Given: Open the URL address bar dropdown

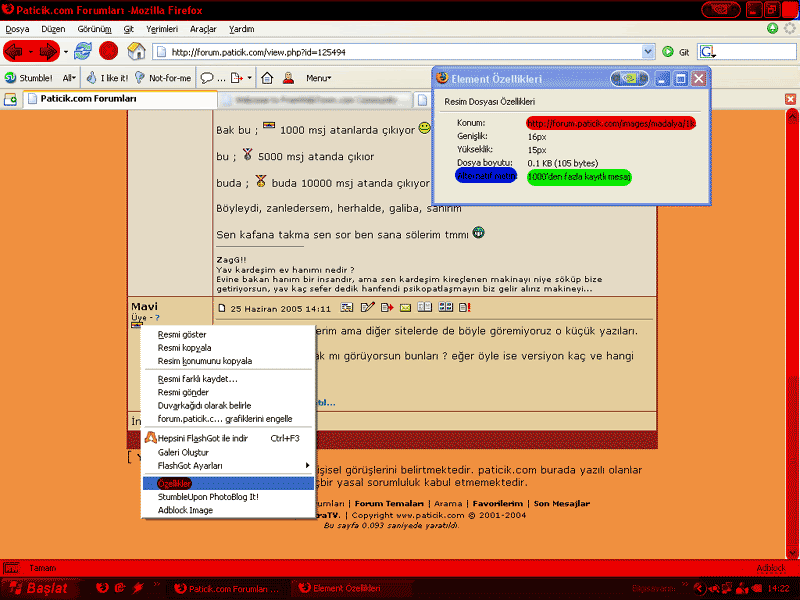Looking at the screenshot, I should 650,52.
